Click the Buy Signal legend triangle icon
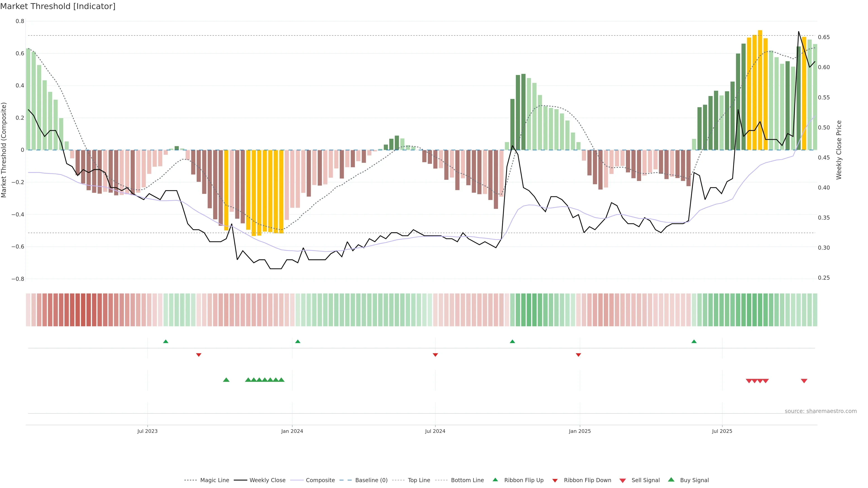The height and width of the screenshot is (488, 868). (671, 480)
